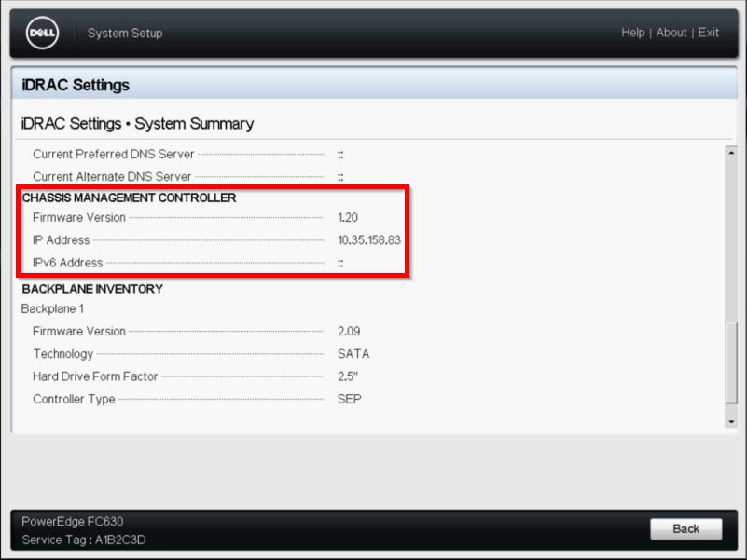Click the iDRAC Settings title header
747x560 pixels.
point(76,85)
